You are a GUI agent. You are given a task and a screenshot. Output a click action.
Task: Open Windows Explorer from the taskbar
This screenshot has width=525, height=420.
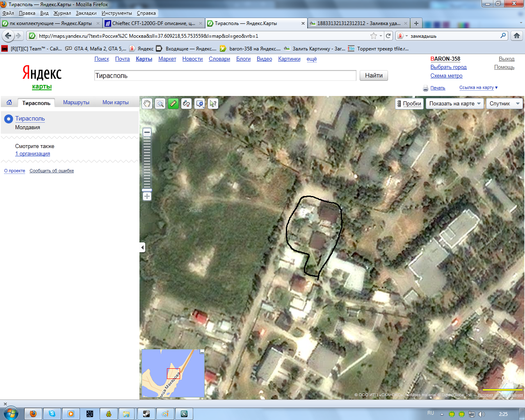pyautogui.click(x=126, y=414)
